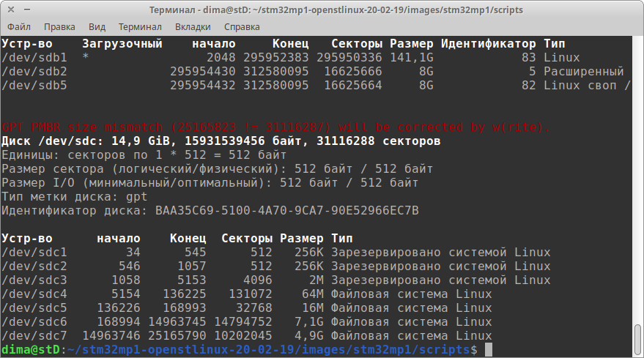Image resolution: width=644 pixels, height=358 pixels.
Task: Click the 7,1G size of sdc6
Action: point(309,322)
